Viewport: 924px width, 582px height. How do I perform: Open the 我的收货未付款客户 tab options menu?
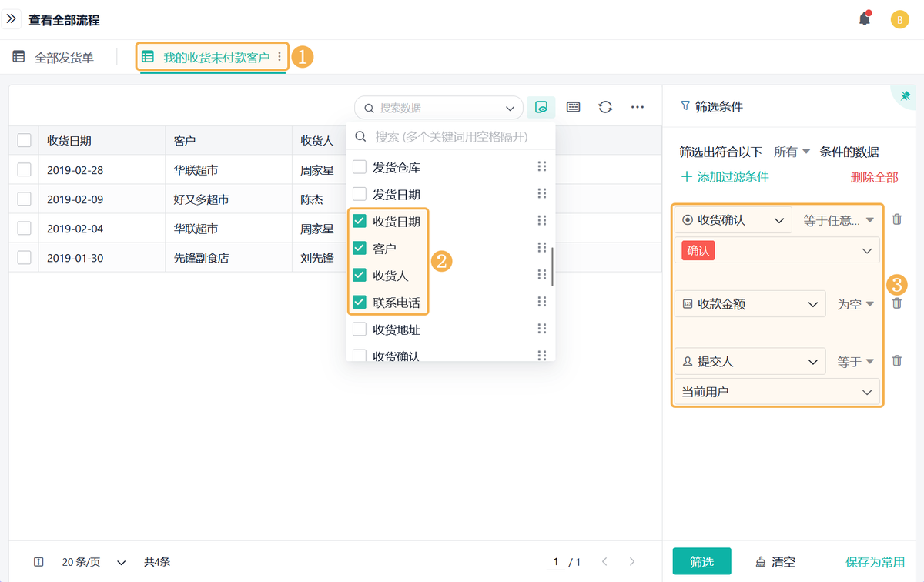coord(280,58)
